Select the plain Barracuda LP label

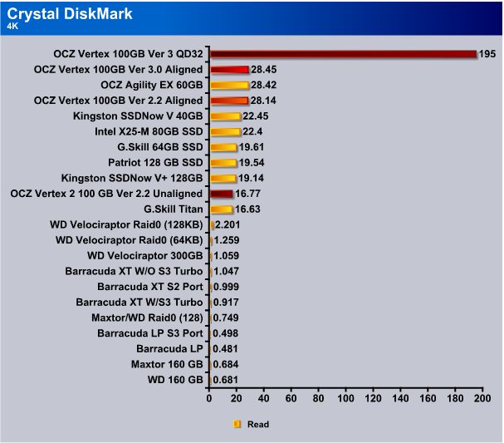tap(169, 348)
